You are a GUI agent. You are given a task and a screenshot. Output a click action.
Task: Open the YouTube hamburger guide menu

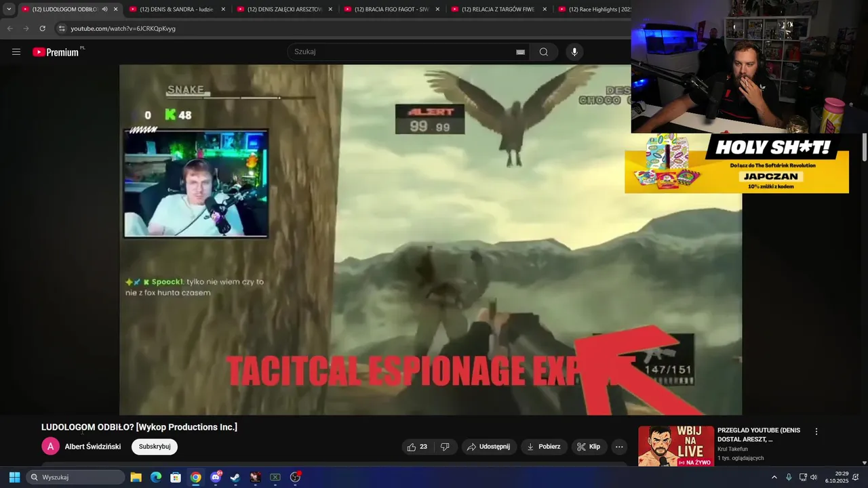pos(16,52)
